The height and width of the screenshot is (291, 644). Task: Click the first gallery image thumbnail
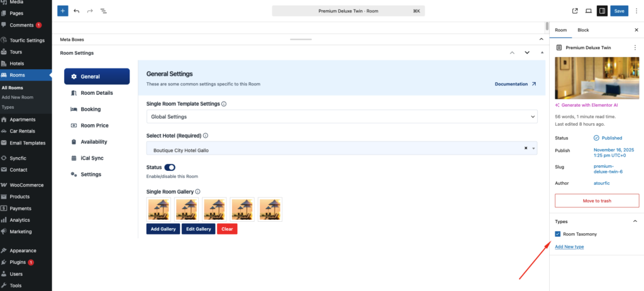(x=157, y=209)
